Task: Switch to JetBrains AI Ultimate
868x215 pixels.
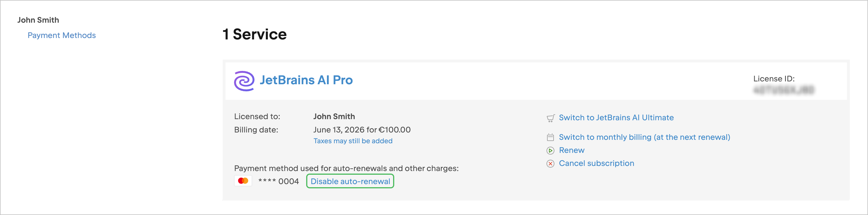Action: [x=616, y=117]
